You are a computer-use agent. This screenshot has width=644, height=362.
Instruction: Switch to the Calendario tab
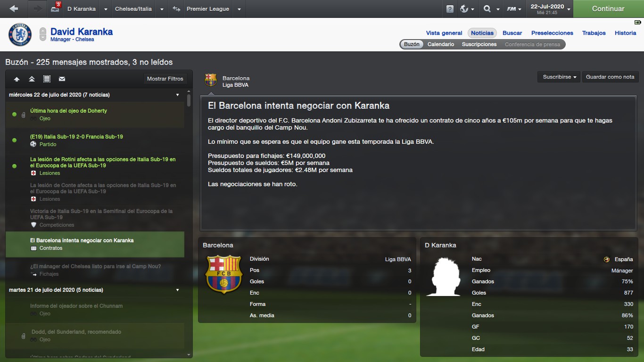[441, 44]
